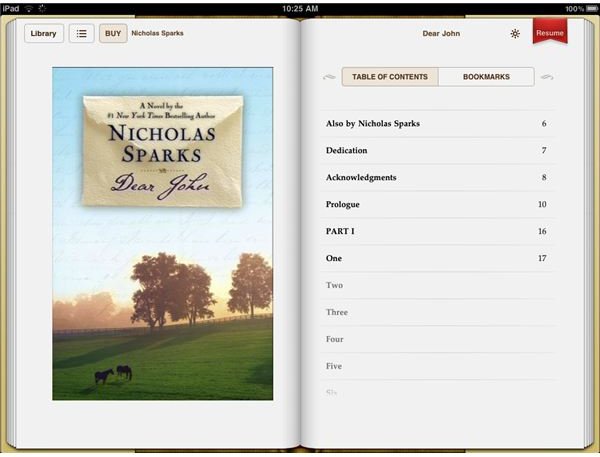Select the grayed-out chapter Two
This screenshot has width=600, height=457.
coord(437,285)
